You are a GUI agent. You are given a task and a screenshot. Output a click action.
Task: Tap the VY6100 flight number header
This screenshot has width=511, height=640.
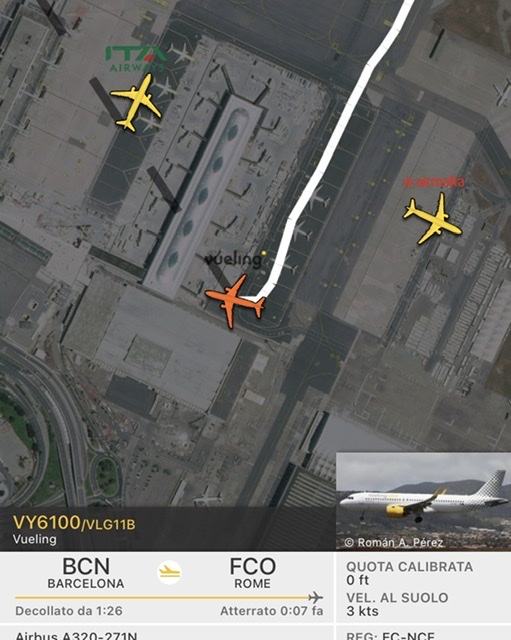[x=46, y=523]
